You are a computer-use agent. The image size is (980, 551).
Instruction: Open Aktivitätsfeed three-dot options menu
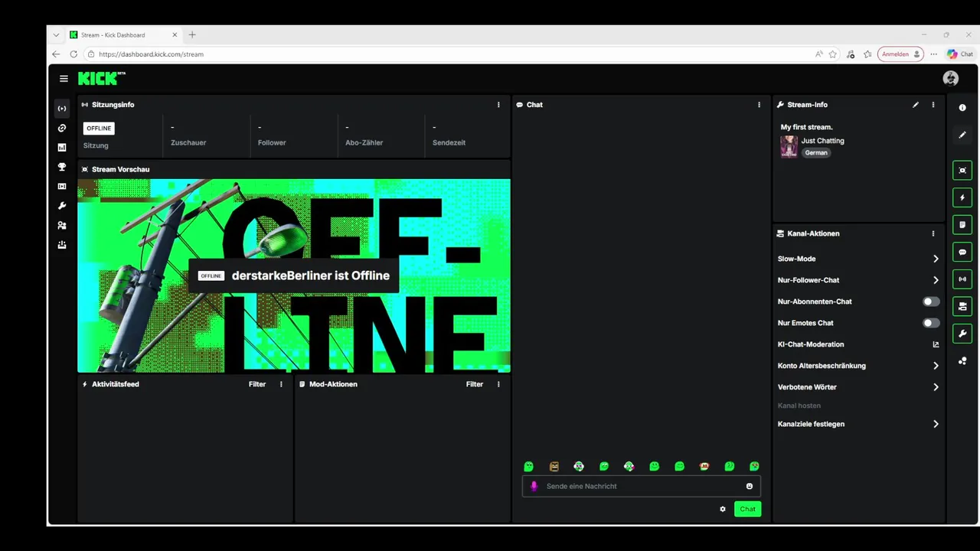tap(281, 384)
